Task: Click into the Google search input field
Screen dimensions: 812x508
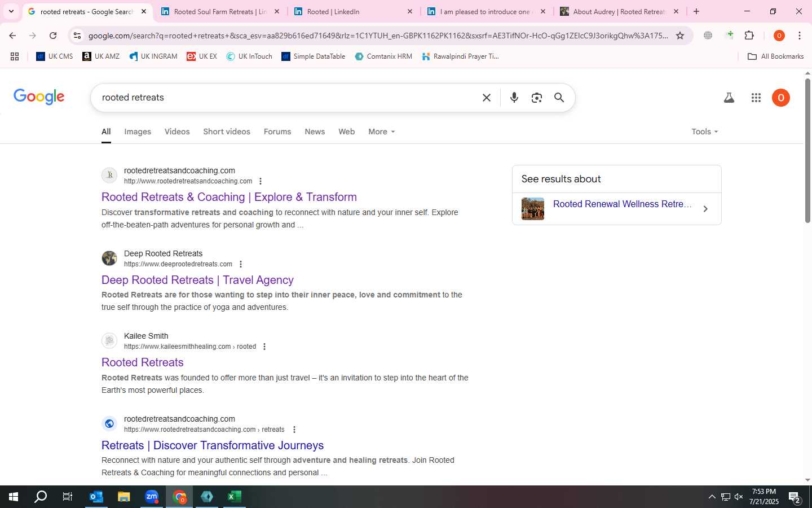Action: point(288,98)
